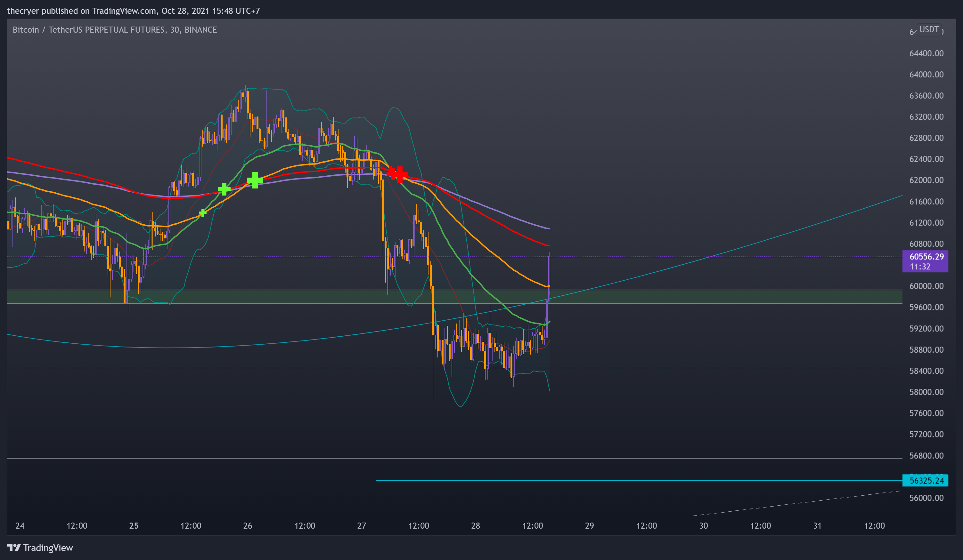Click the 56000.00 price axis label
Screen dimensions: 963x560
point(926,498)
